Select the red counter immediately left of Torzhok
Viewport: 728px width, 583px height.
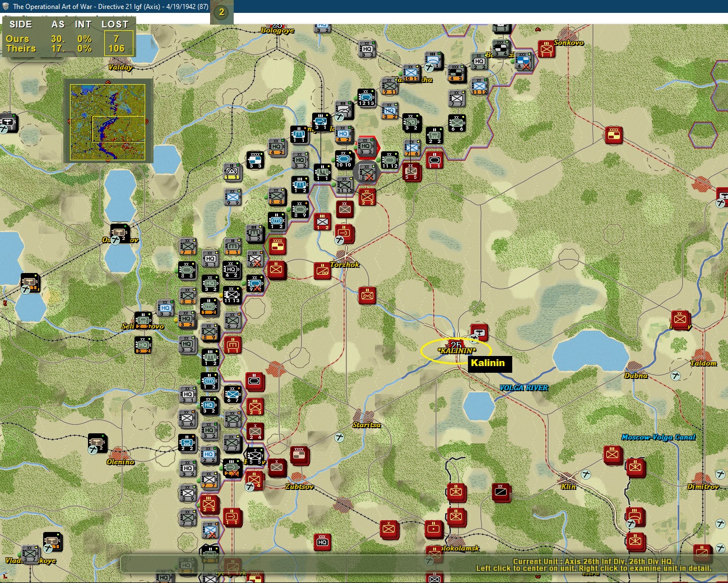(x=322, y=271)
